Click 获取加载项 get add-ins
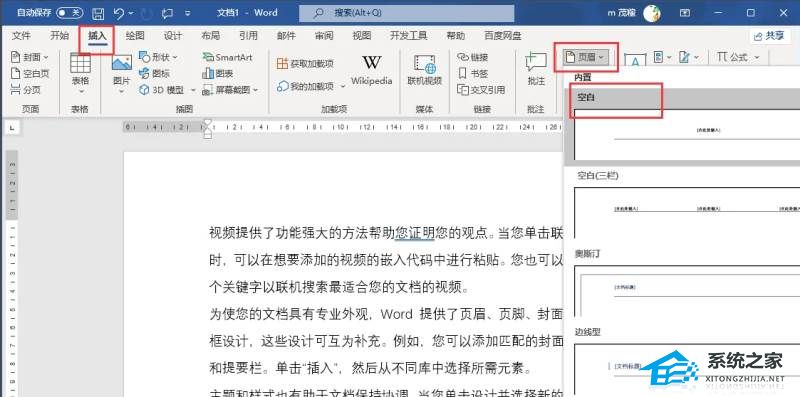Screen dimensions: 800x397 305,64
